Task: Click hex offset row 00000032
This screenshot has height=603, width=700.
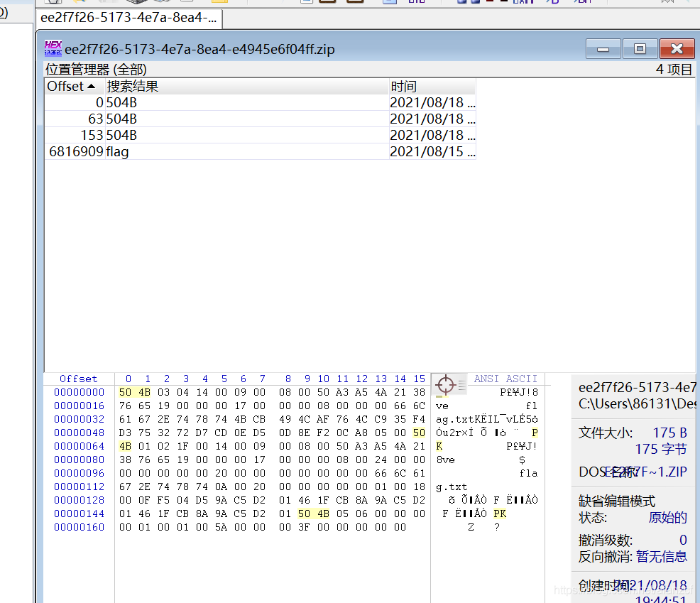Action: 79,420
